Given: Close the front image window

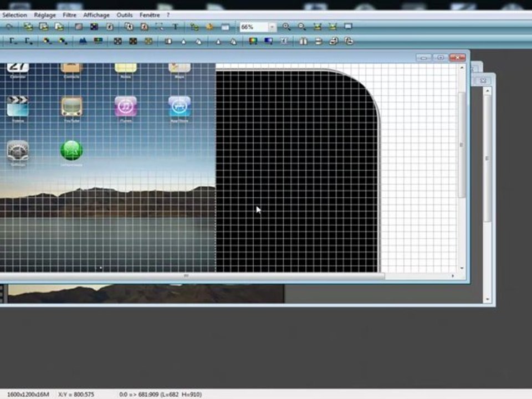Looking at the screenshot, I should click(457, 58).
